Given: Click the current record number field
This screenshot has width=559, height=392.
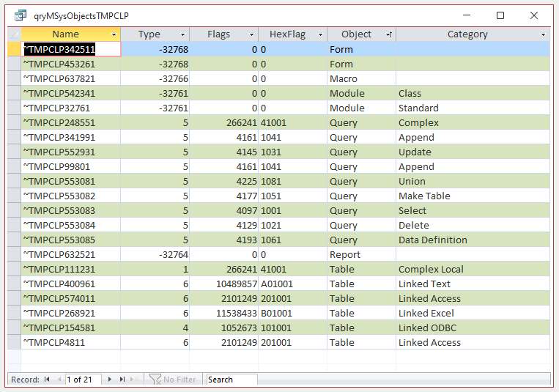Looking at the screenshot, I should click(x=84, y=379).
